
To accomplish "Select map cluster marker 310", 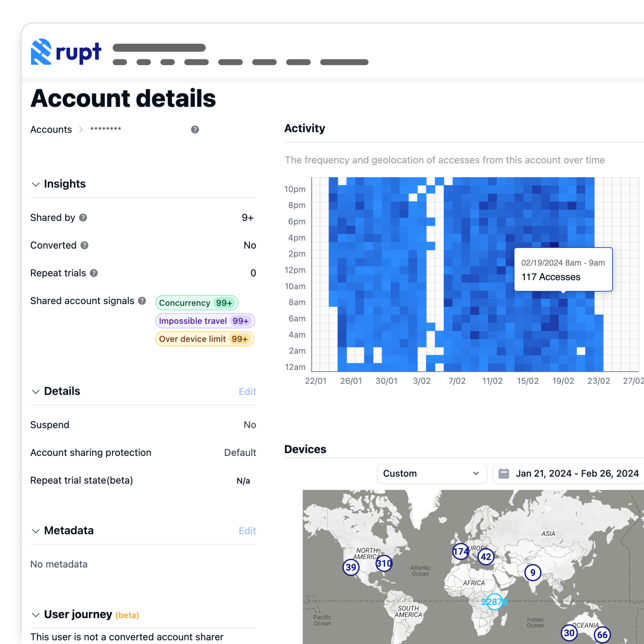I will tap(384, 563).
